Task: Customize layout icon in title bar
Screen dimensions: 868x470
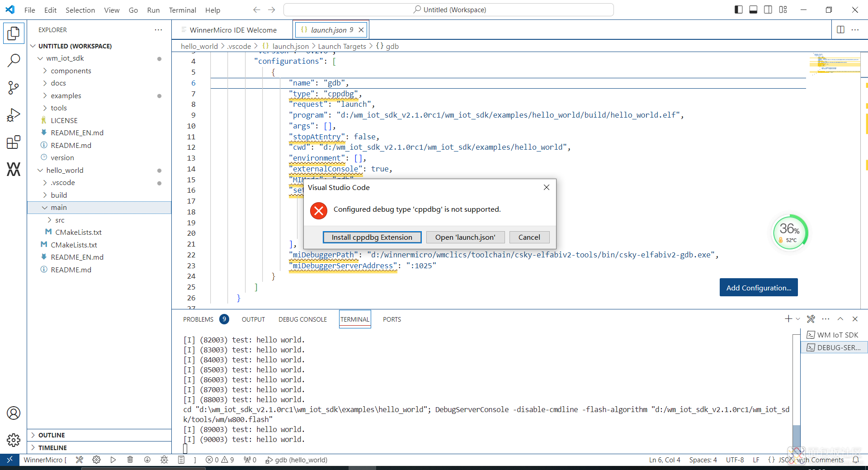Action: (x=783, y=9)
